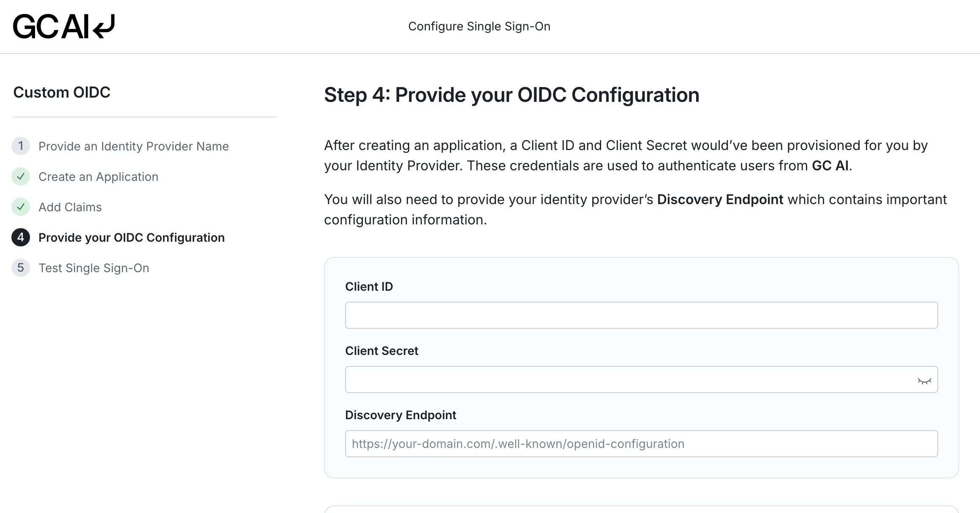
Task: Jump to Test Single Sign-On step
Action: [x=94, y=268]
